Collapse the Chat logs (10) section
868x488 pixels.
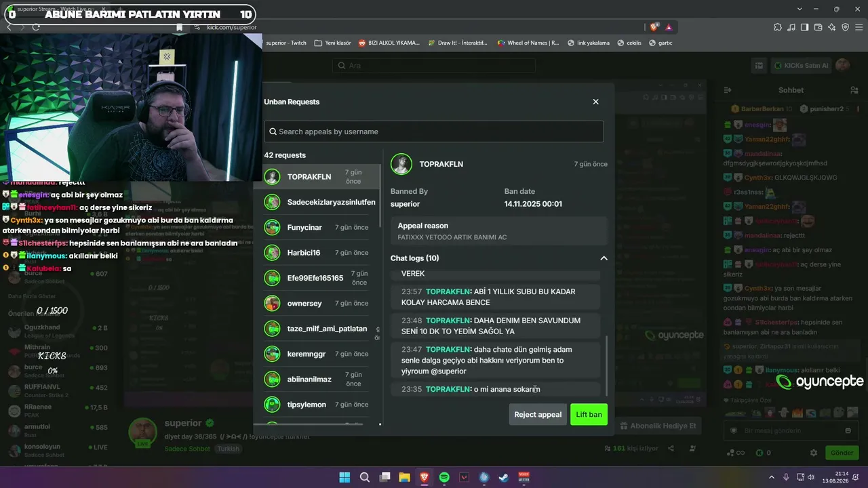604,258
